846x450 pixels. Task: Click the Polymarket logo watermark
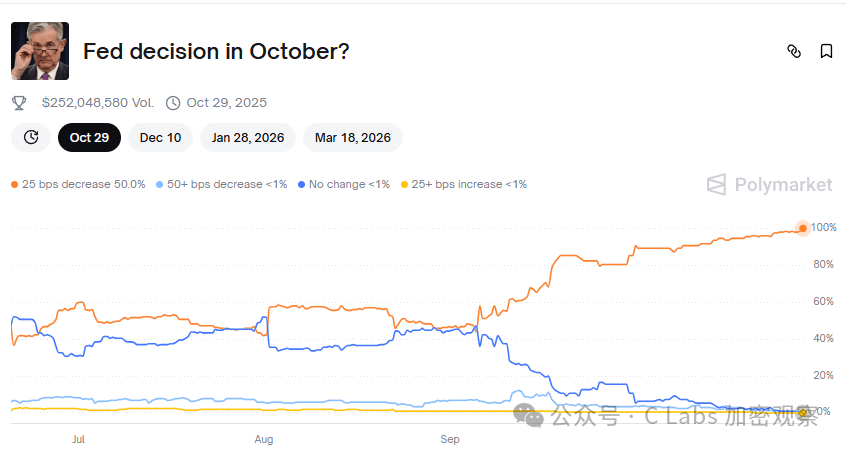(x=769, y=184)
